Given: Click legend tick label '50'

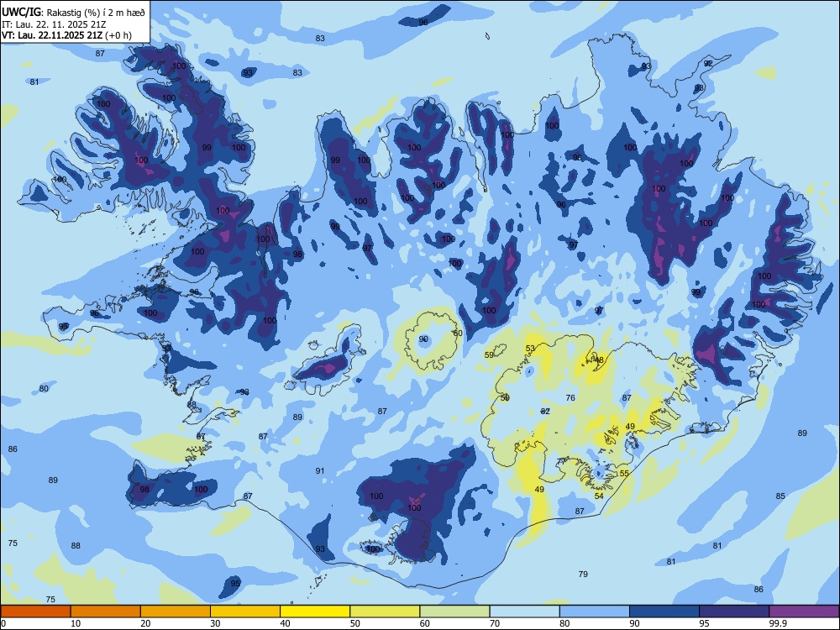Looking at the screenshot, I should [x=355, y=623].
